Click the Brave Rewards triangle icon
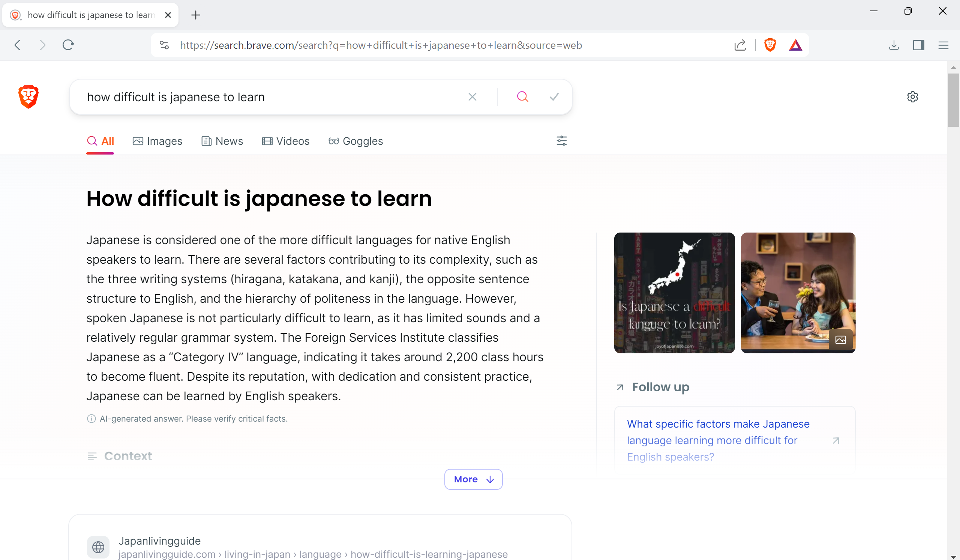 [x=795, y=45]
